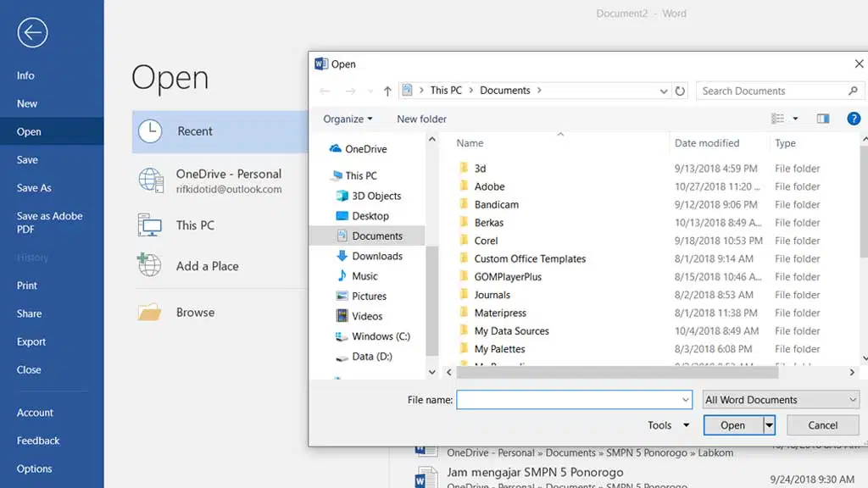Click the back arrow circle in Word backstage
This screenshot has width=868, height=488.
(x=32, y=32)
